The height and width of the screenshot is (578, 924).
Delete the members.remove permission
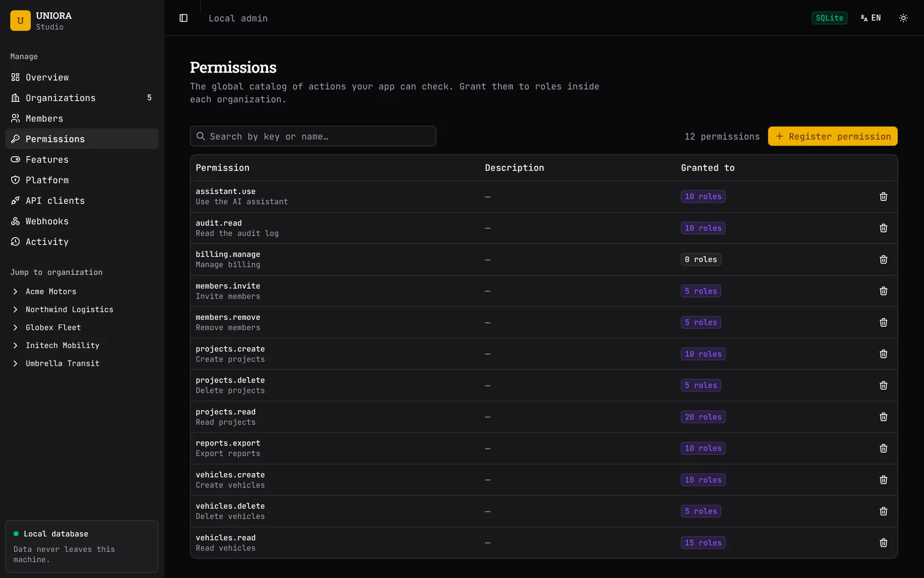(883, 322)
